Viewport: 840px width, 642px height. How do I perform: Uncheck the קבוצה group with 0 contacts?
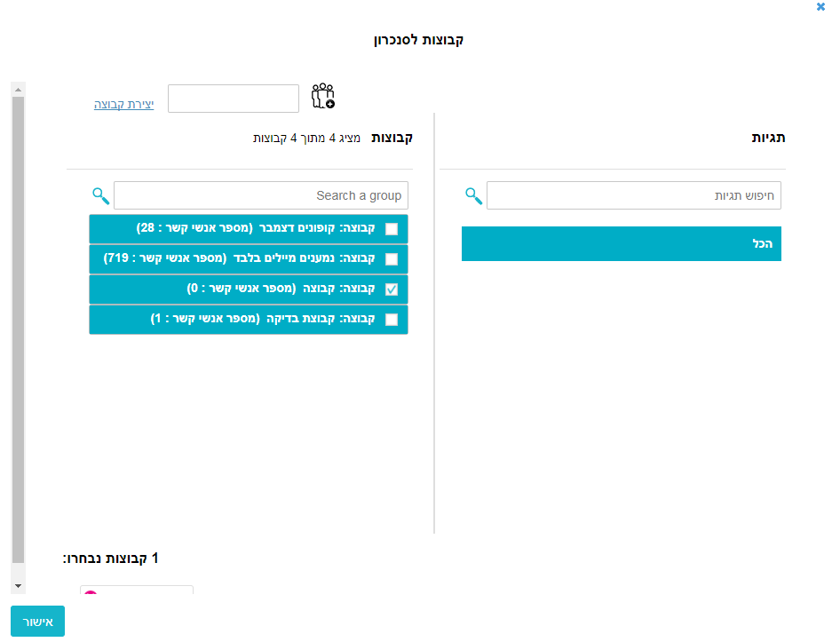click(392, 289)
